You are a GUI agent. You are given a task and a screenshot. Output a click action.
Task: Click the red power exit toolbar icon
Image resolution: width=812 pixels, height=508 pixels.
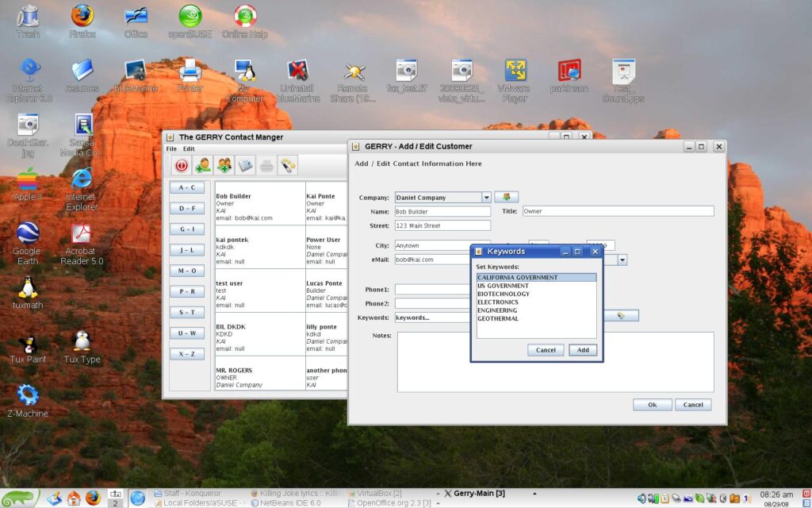pyautogui.click(x=182, y=165)
